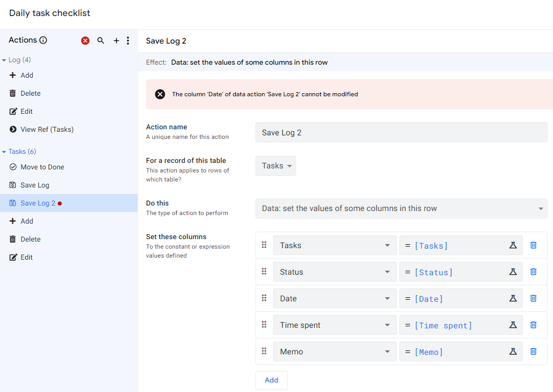Create a new action with the plus icon
The image size is (553, 392).
[116, 40]
